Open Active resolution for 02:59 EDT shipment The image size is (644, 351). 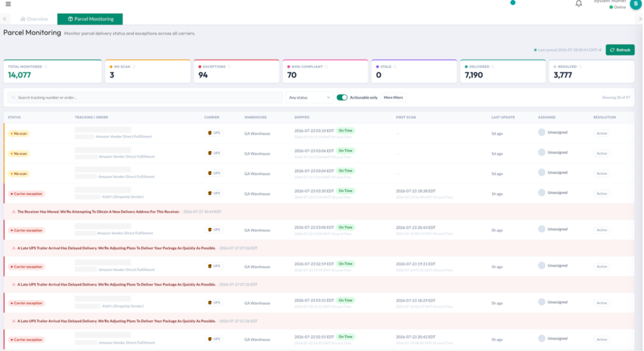point(602,267)
